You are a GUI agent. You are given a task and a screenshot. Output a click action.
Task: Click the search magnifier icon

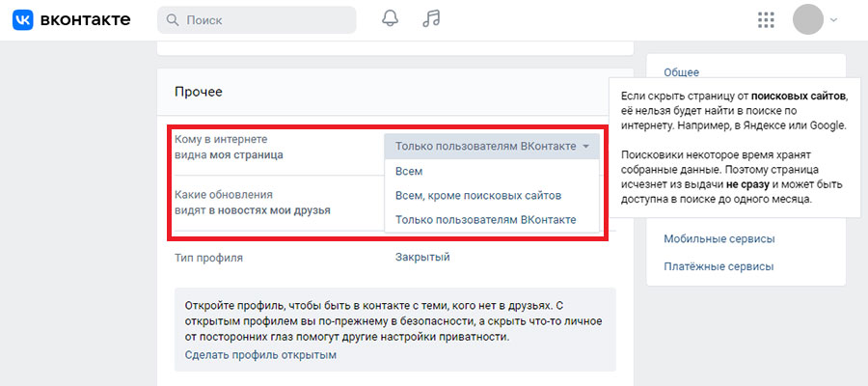coord(173,20)
